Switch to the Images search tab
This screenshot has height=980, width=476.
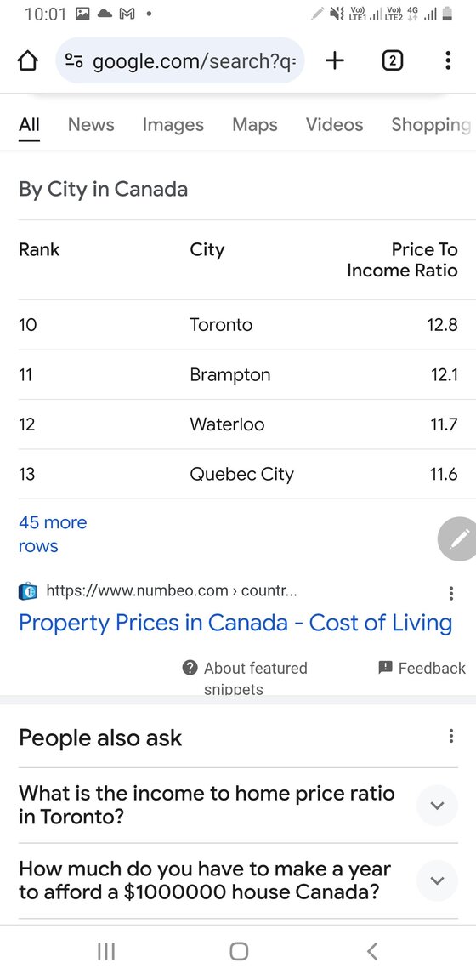pos(173,125)
